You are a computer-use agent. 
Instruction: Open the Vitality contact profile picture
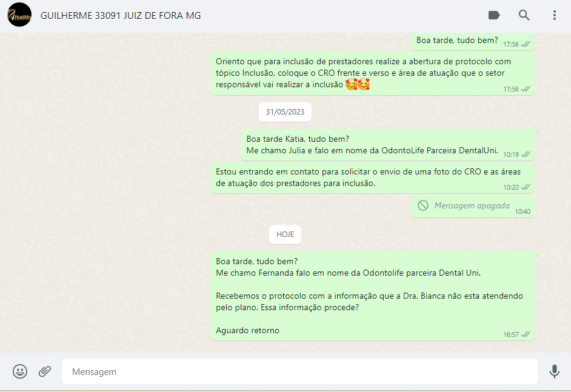point(19,15)
